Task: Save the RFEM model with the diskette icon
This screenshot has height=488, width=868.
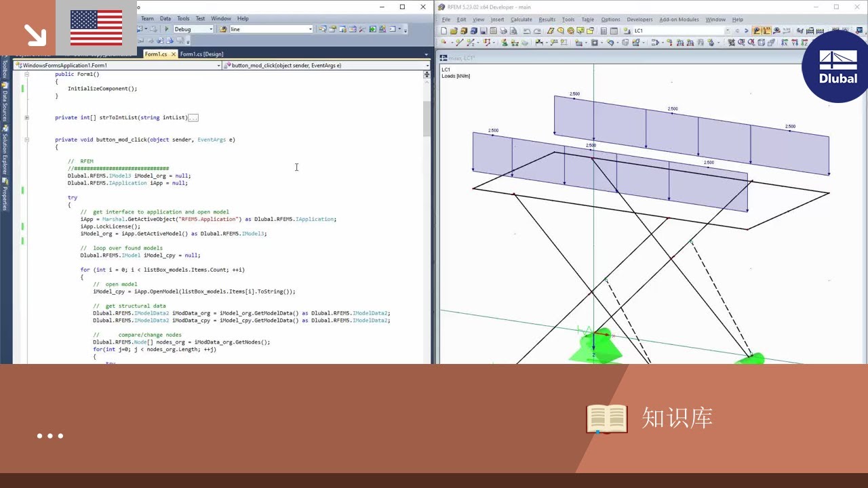Action: click(484, 30)
